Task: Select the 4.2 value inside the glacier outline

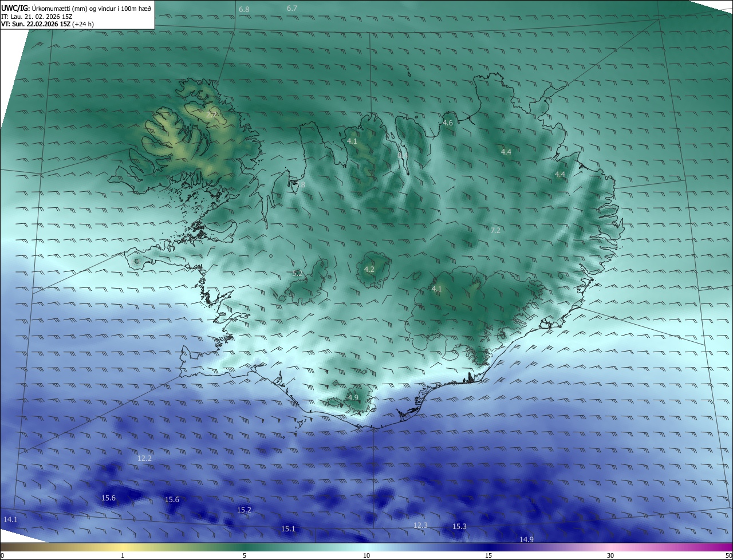Action: coord(369,269)
